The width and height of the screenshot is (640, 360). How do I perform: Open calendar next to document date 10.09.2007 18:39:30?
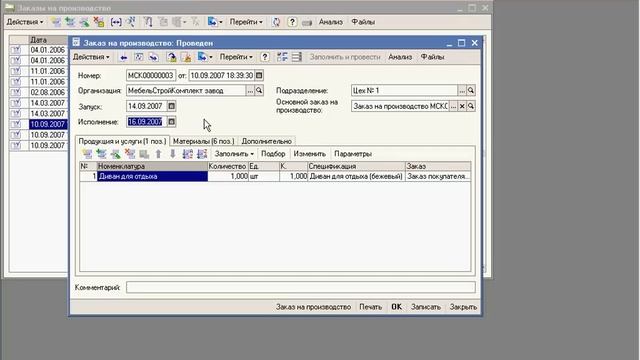pos(259,76)
